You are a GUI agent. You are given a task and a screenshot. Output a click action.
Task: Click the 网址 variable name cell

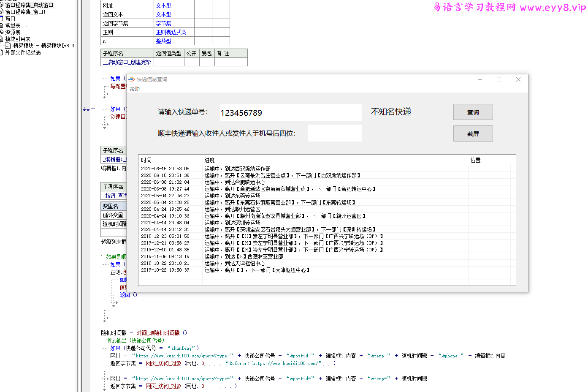(127, 5)
